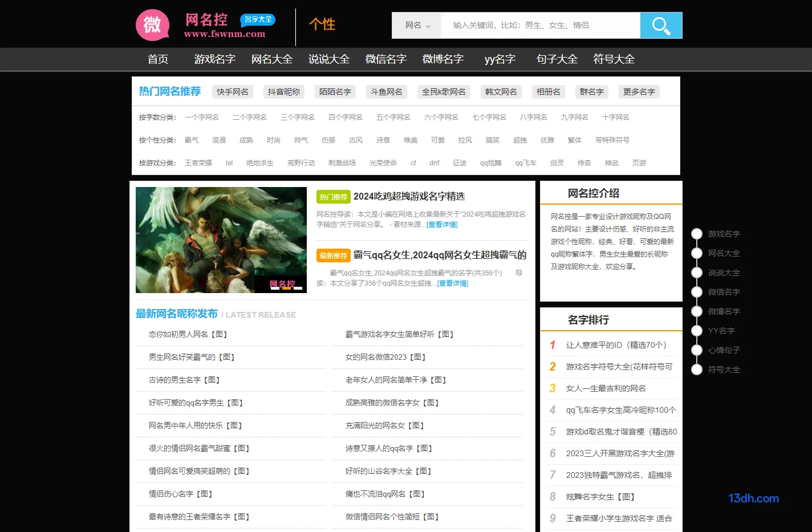Click the sidebar dot beside 游戏名字
The width and height of the screenshot is (812, 532).
click(697, 234)
